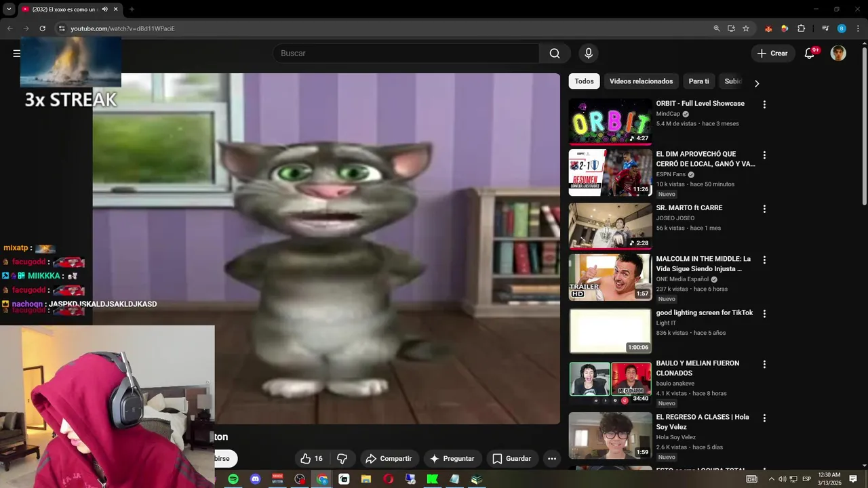Open MindCap channel link
Viewport: 868px width, 488px height.
pos(668,114)
